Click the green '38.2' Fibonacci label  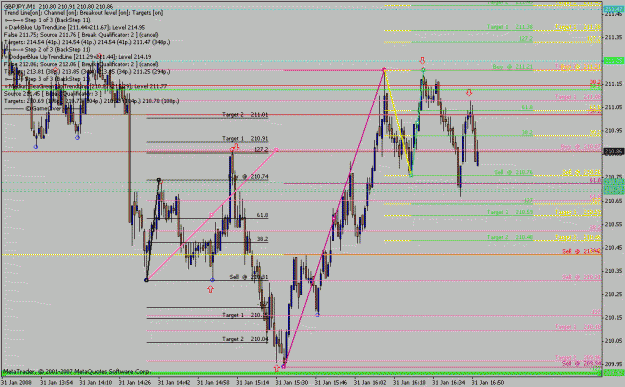pos(527,133)
